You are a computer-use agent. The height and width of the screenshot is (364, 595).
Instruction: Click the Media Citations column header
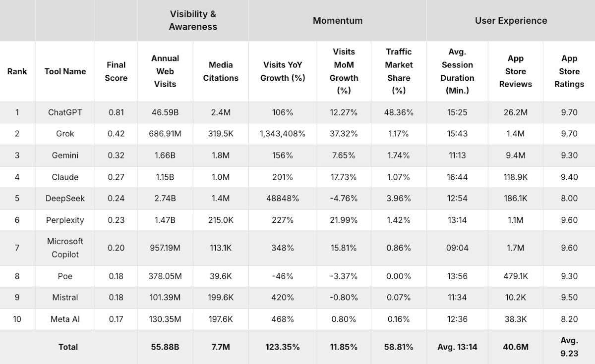221,71
